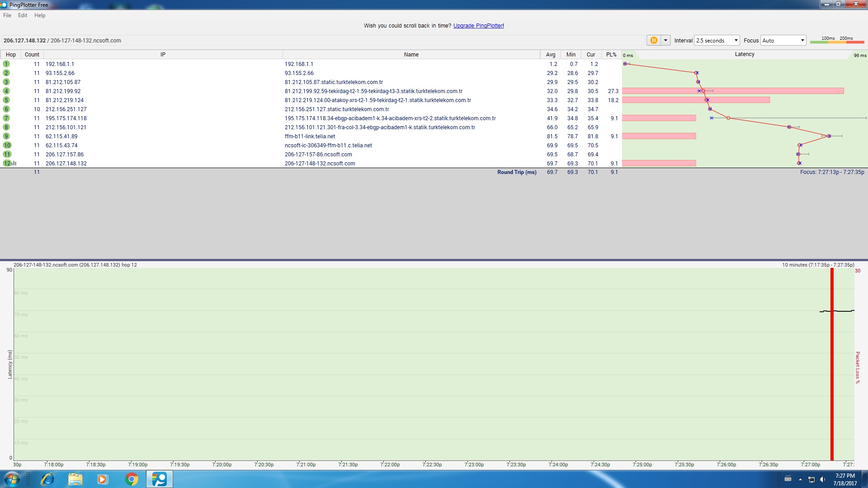Click hop 9 latency point on graph
This screenshot has height=488, width=868.
click(829, 136)
